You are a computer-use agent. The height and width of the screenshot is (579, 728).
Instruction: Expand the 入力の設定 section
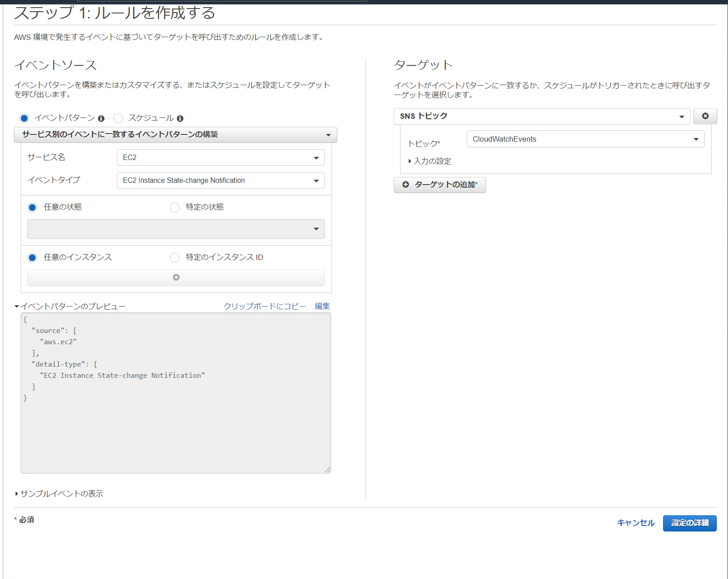click(x=430, y=161)
